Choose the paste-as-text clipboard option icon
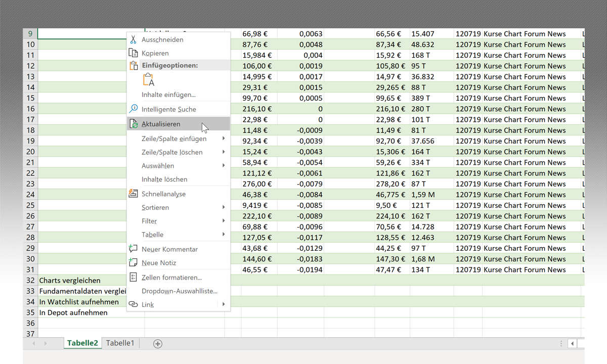This screenshot has width=607, height=364. (x=148, y=80)
